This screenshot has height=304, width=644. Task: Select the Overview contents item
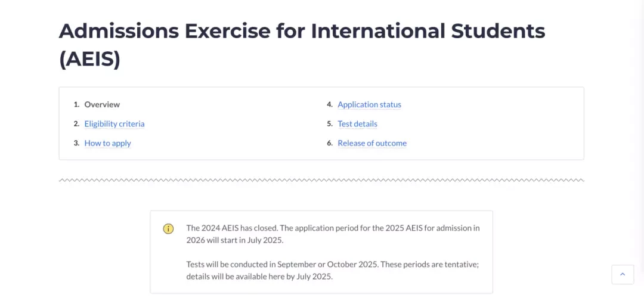tap(103, 104)
